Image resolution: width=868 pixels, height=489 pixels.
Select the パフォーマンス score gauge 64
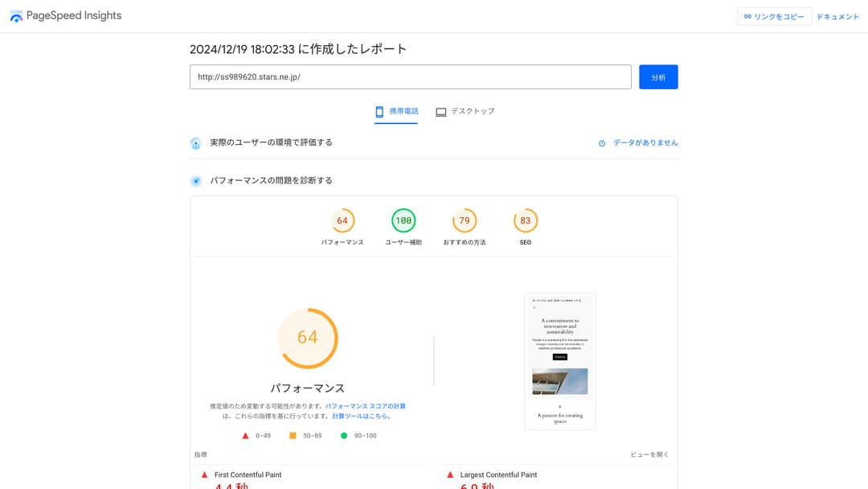[x=342, y=220]
